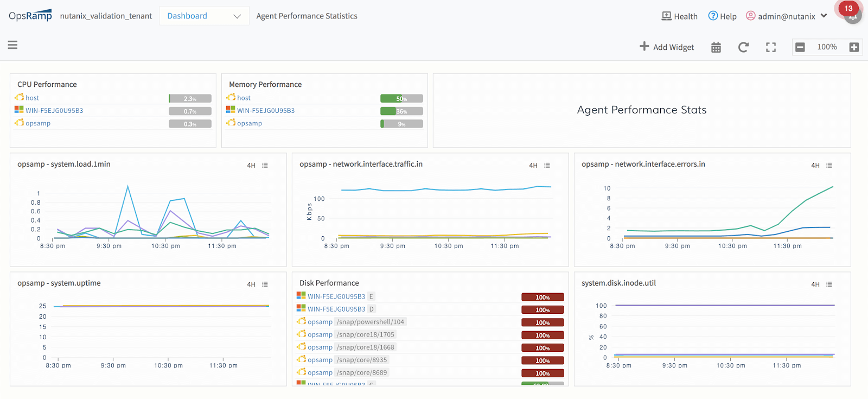Open opsamp link in Memory Performance

pos(249,123)
